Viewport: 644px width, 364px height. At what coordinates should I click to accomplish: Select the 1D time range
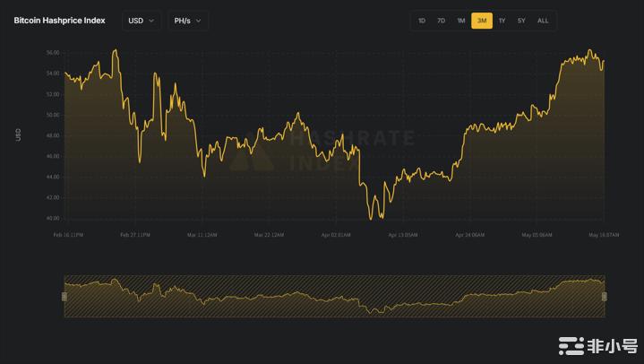pos(422,21)
